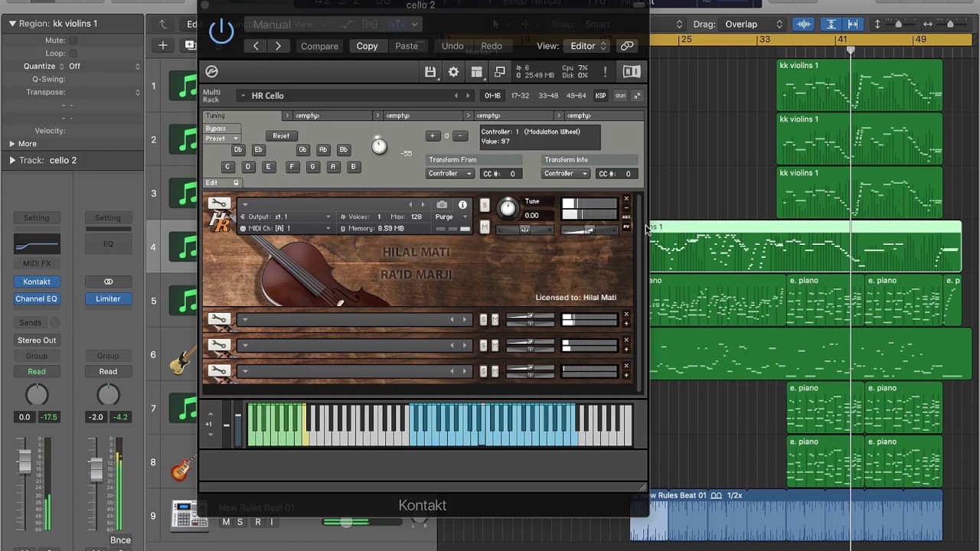Expand the Track cello 2 inspector section

click(x=12, y=161)
